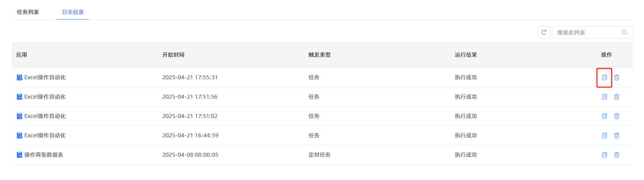Open log details for 17:55:31 run
Screen dimensions: 644x180
click(604, 77)
